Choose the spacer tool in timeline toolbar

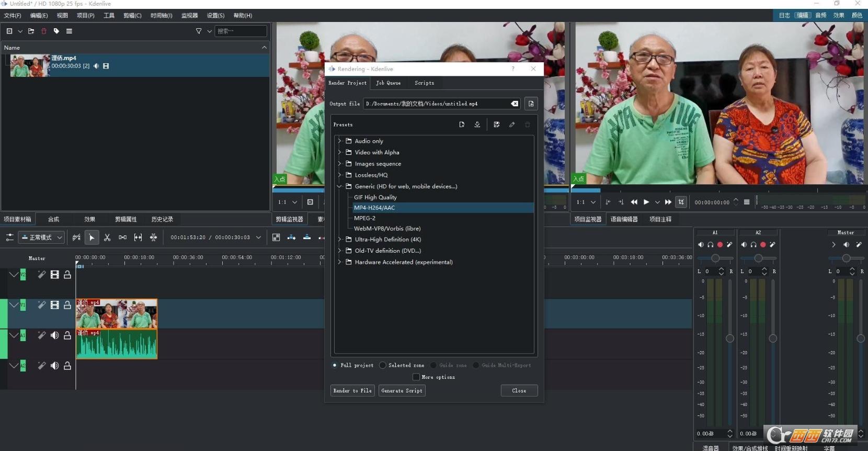pyautogui.click(x=122, y=238)
